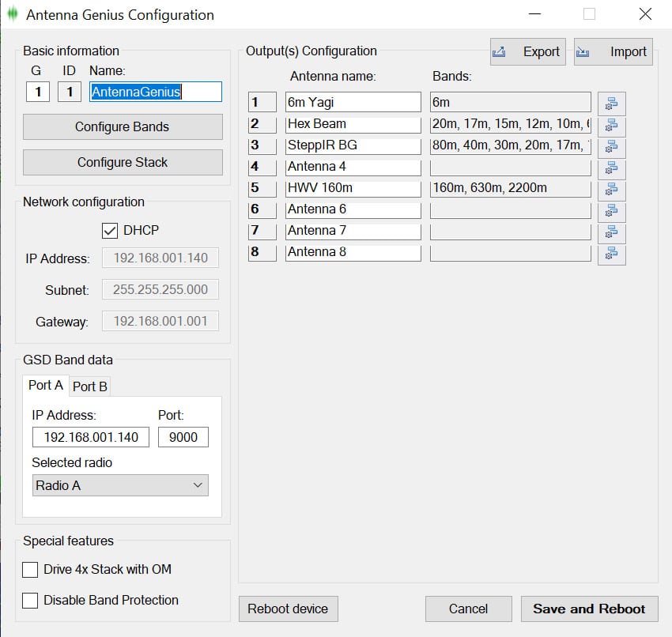Expand the Selected radio dropdown
The image size is (672, 637).
point(120,485)
